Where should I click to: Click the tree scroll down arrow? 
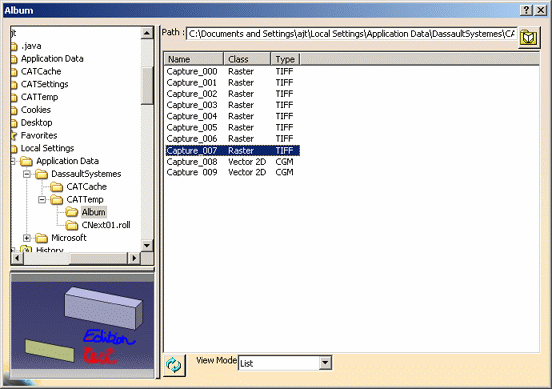click(x=147, y=245)
